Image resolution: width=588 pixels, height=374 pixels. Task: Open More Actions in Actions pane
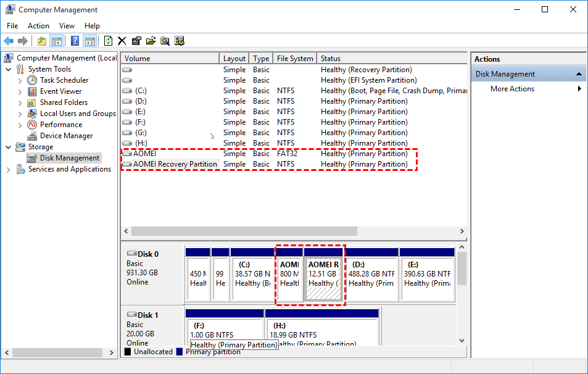click(x=512, y=89)
